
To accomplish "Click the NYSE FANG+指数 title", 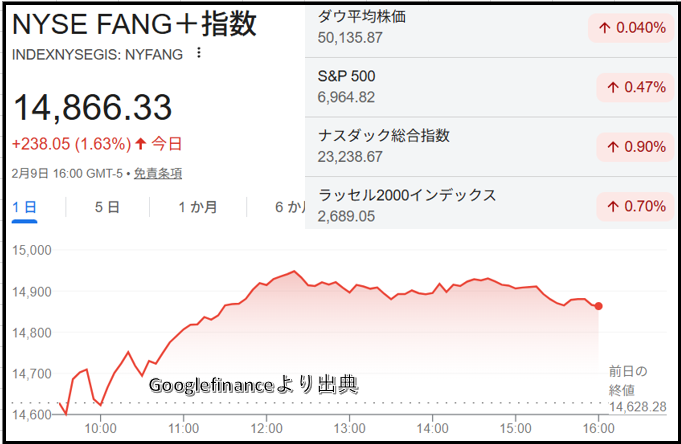I will [134, 24].
